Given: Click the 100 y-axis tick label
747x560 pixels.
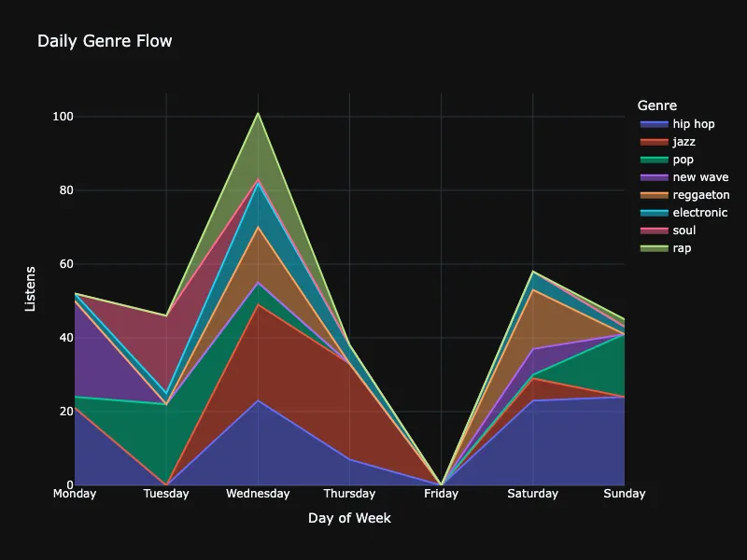Looking at the screenshot, I should pyautogui.click(x=63, y=117).
